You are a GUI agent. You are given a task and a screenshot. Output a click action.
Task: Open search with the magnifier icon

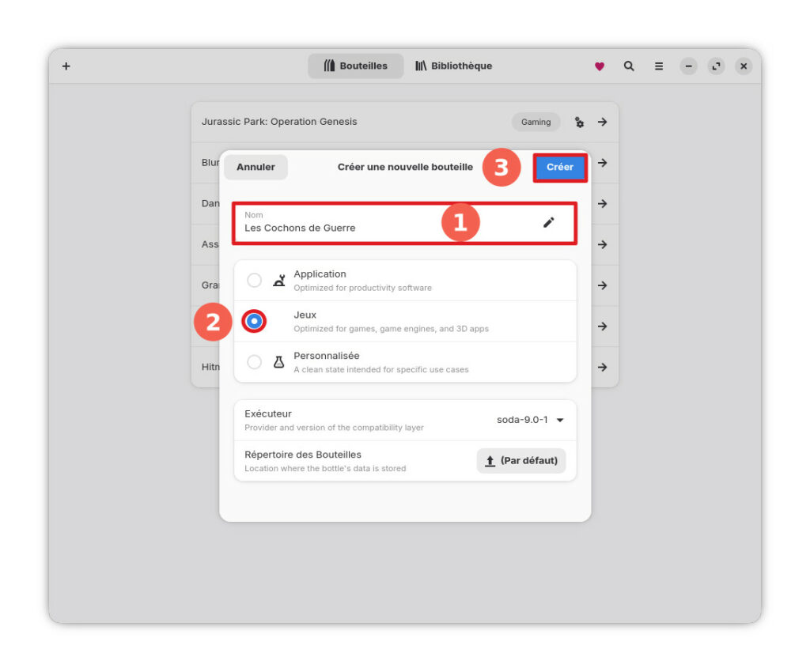point(629,66)
